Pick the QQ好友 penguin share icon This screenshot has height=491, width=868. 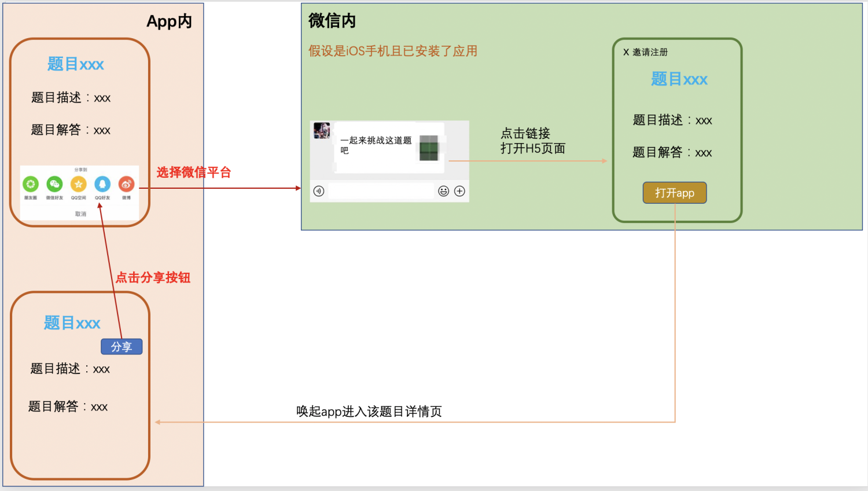click(102, 184)
